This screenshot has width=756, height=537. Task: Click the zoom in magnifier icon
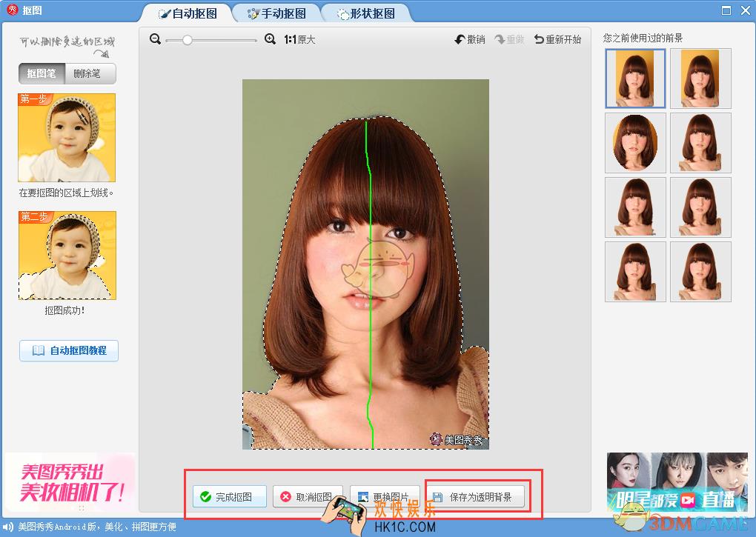pos(270,39)
